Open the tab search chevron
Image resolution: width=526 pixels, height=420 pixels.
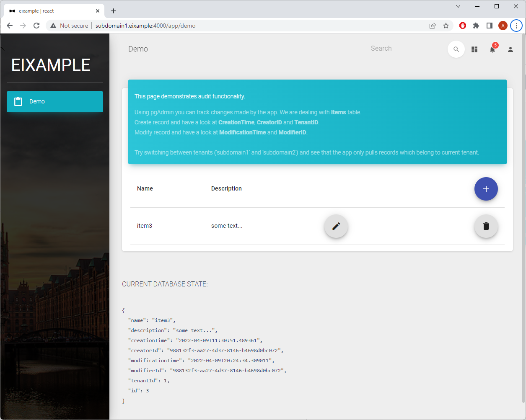click(458, 6)
